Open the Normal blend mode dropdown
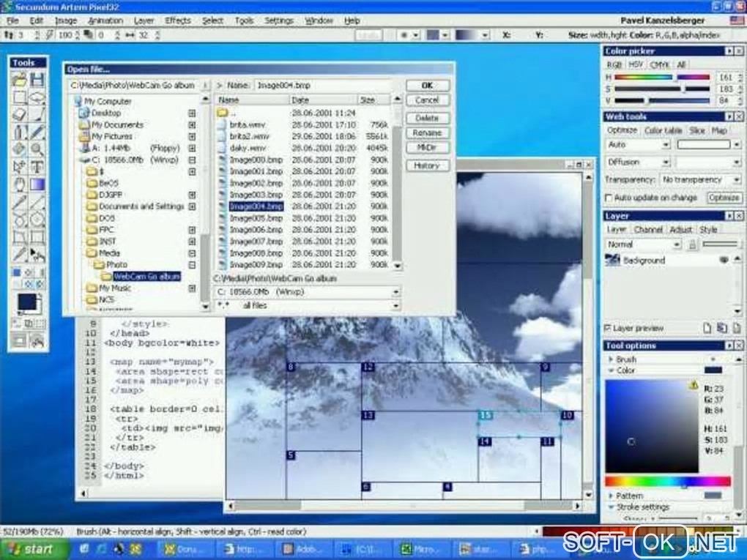The width and height of the screenshot is (747, 560). pos(677,244)
